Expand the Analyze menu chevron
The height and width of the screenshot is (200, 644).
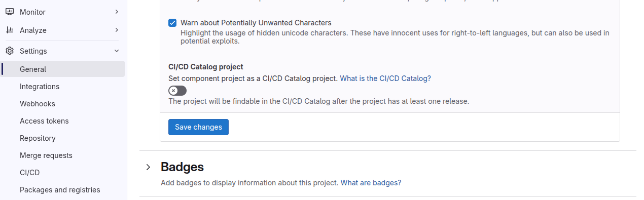[117, 30]
